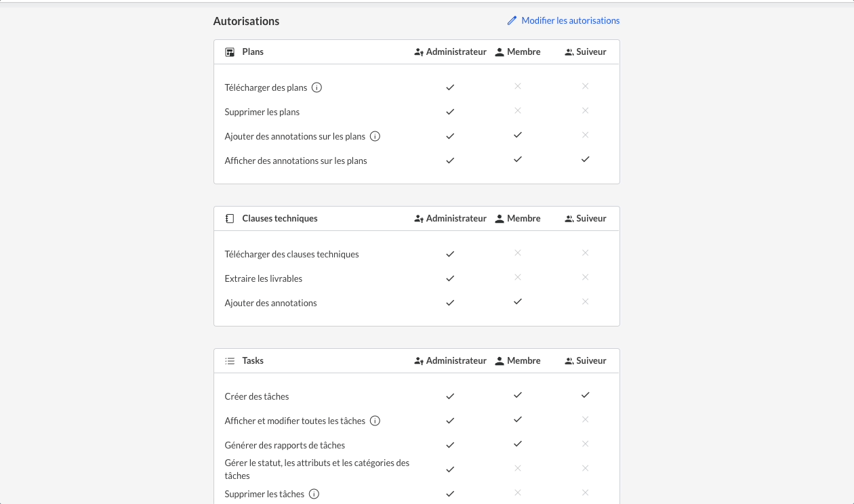
Task: Click Membre column label in Clauses techniques
Action: point(524,219)
